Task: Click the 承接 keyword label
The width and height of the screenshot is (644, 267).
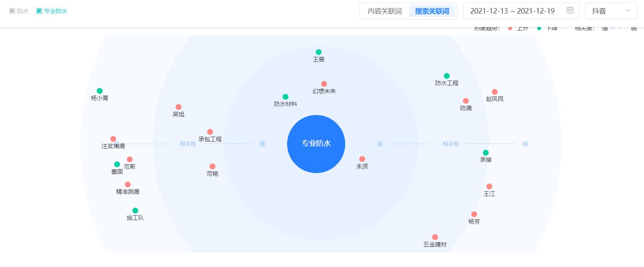Action: tap(486, 160)
